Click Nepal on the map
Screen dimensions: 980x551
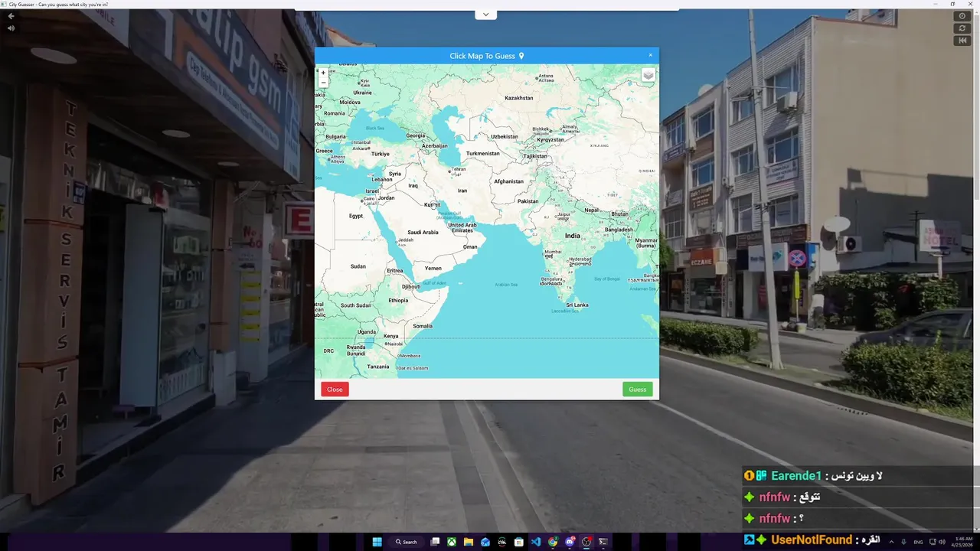tap(592, 210)
